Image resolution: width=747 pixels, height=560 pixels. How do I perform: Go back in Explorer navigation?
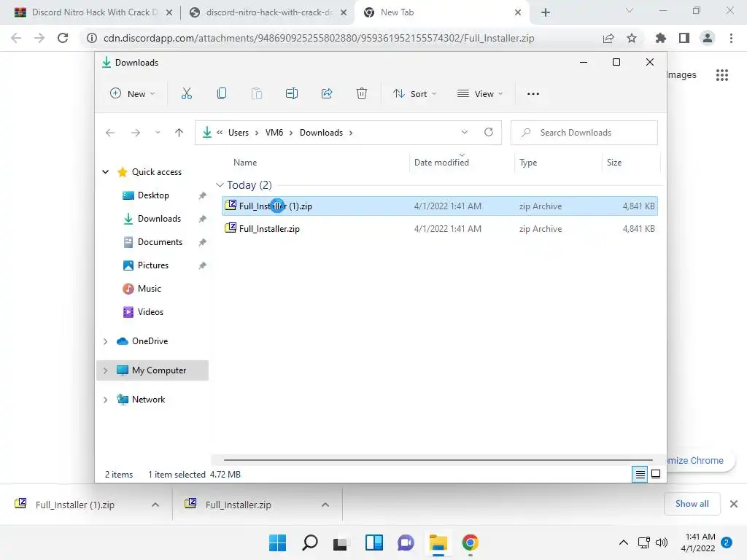pyautogui.click(x=110, y=133)
